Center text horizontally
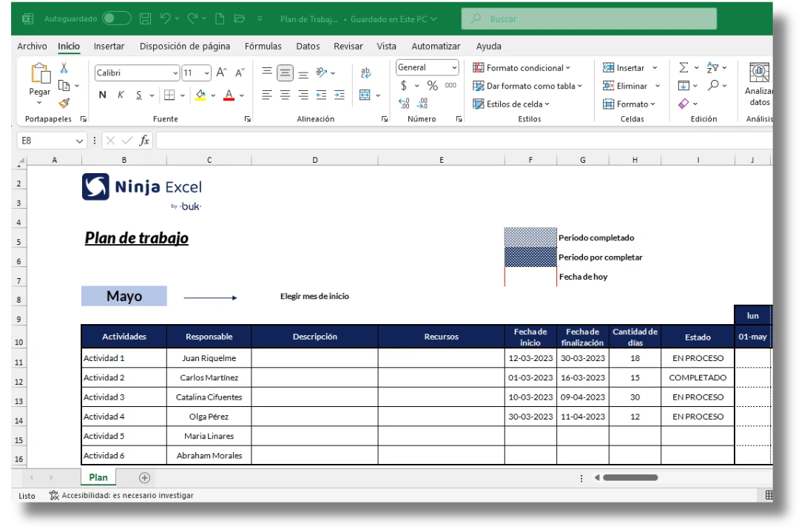810x532 pixels. point(285,95)
